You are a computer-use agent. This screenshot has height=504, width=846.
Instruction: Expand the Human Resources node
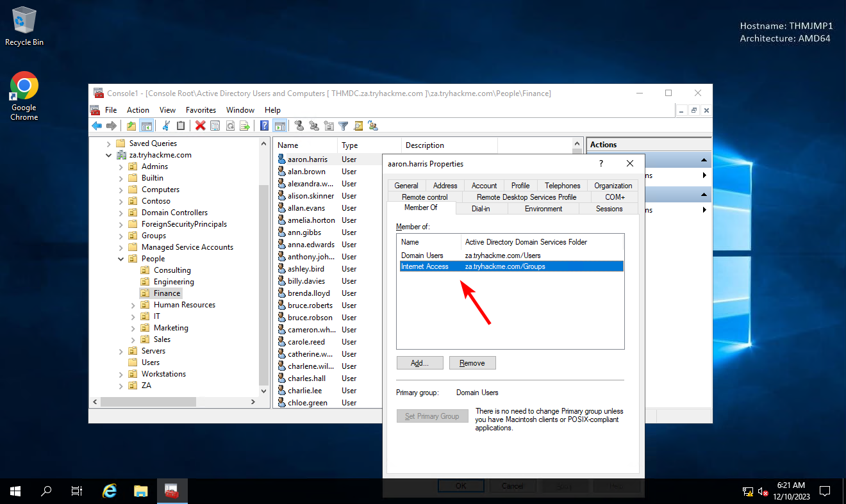tap(133, 305)
